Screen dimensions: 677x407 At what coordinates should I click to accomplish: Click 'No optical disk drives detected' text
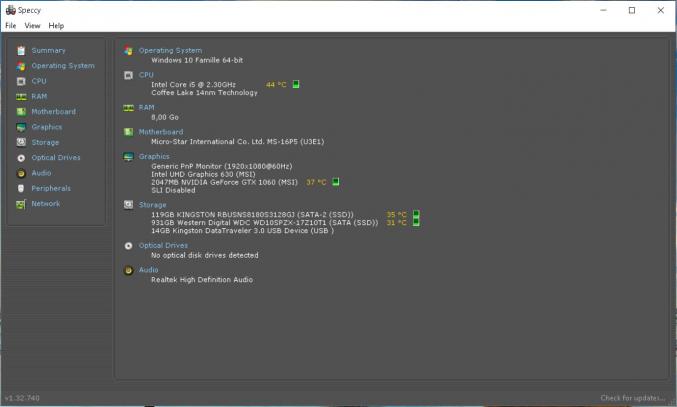click(x=205, y=256)
